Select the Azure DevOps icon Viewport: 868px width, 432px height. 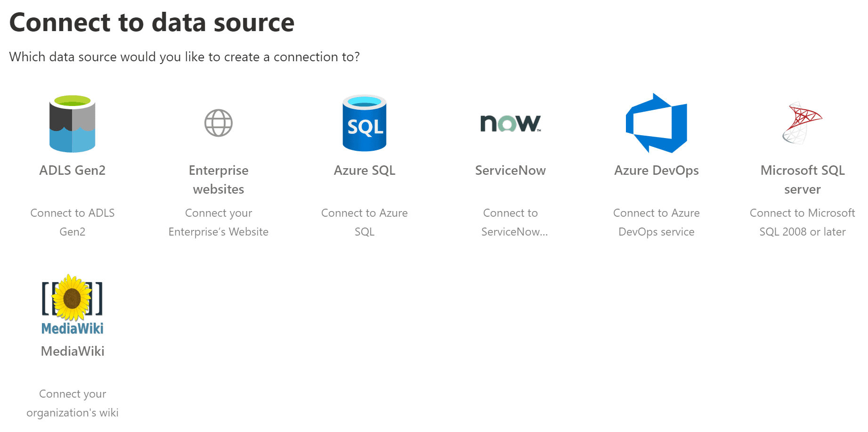[x=656, y=123]
